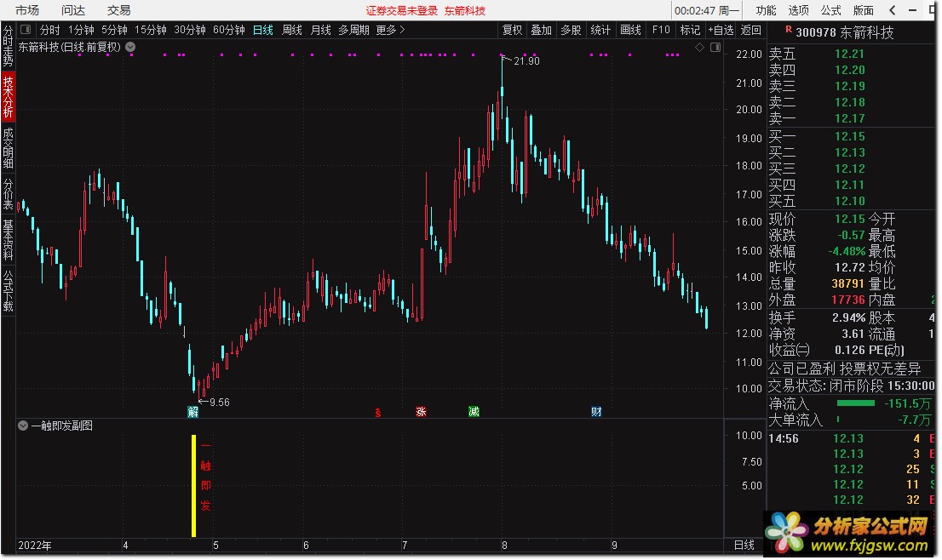942x560 pixels.
Task: Click the 标记 mark button
Action: coord(690,30)
